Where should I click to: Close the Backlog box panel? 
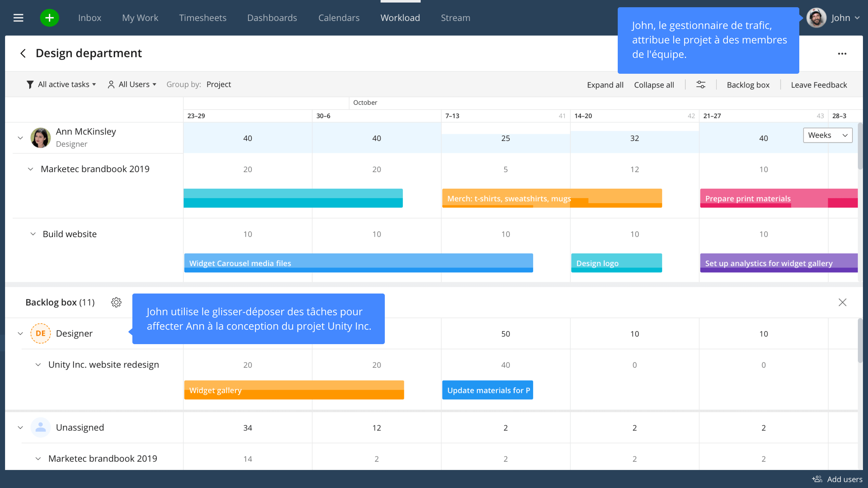(842, 302)
